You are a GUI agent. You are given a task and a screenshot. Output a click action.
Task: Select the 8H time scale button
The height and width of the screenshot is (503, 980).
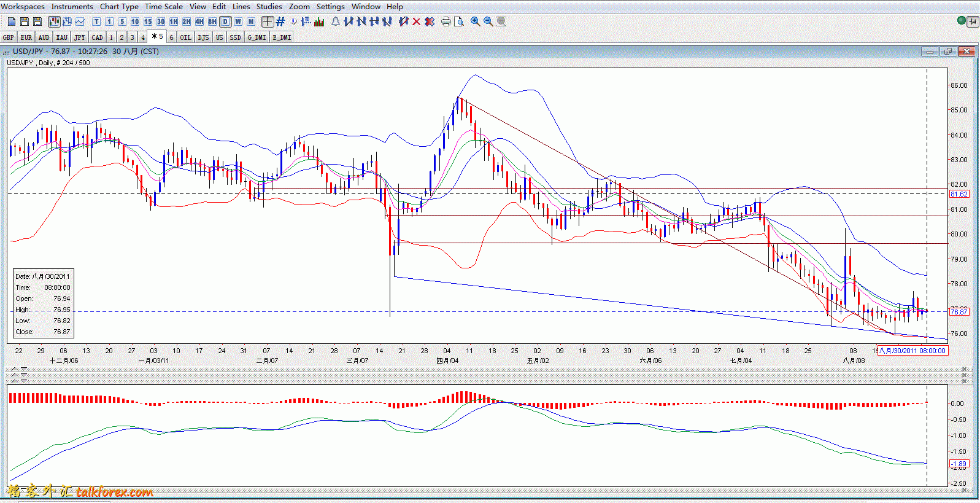212,21
